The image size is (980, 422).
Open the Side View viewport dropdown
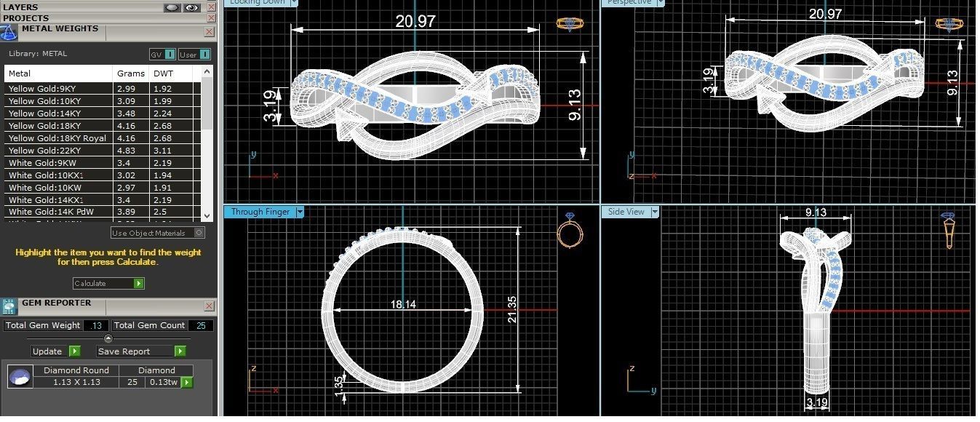pos(655,212)
